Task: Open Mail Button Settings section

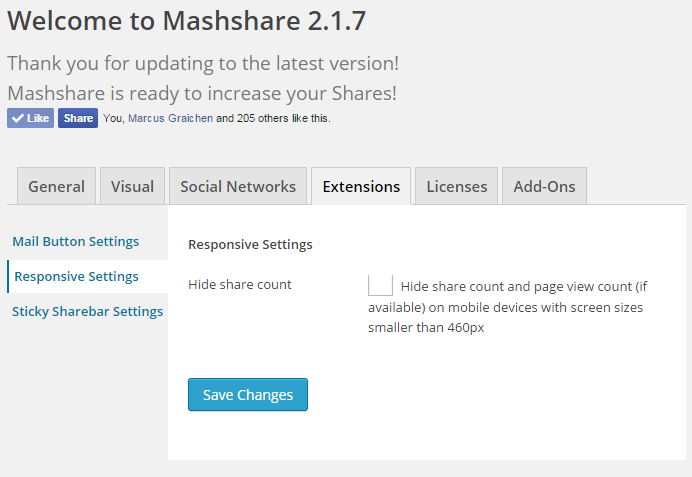Action: click(x=75, y=241)
